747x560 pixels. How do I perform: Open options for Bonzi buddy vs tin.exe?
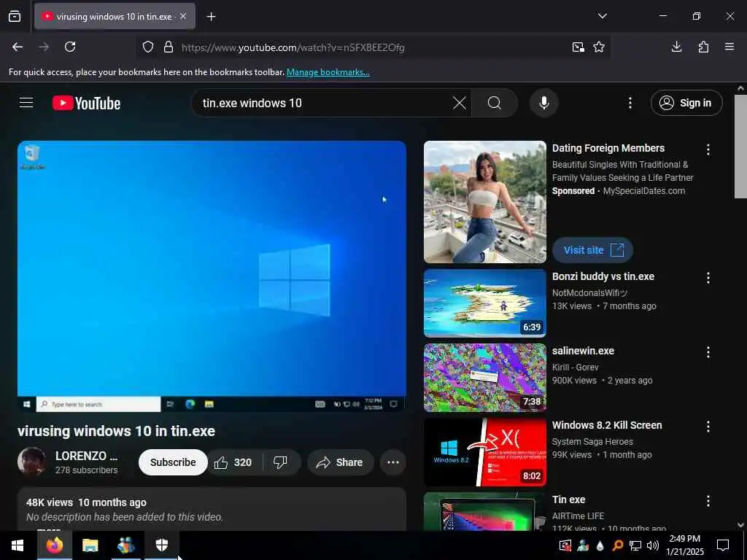(x=708, y=278)
